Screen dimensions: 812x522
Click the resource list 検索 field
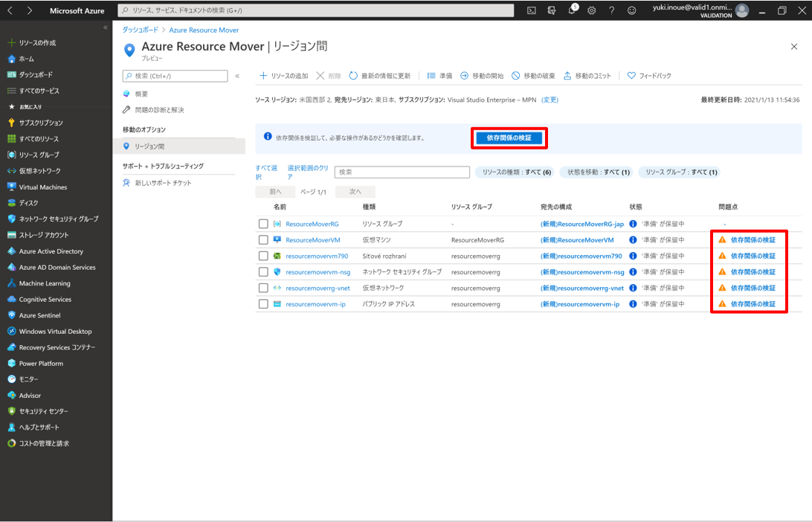(402, 172)
